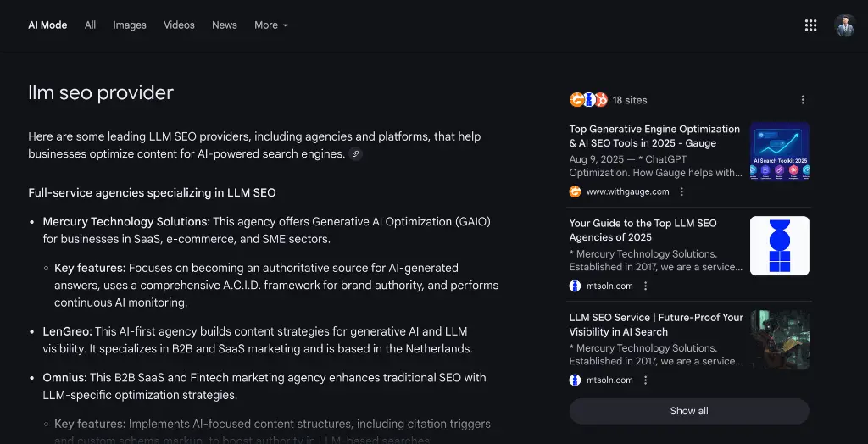Click the Key features text about A.C.I.D. framework
This screenshot has height=444, width=868.
[276, 285]
